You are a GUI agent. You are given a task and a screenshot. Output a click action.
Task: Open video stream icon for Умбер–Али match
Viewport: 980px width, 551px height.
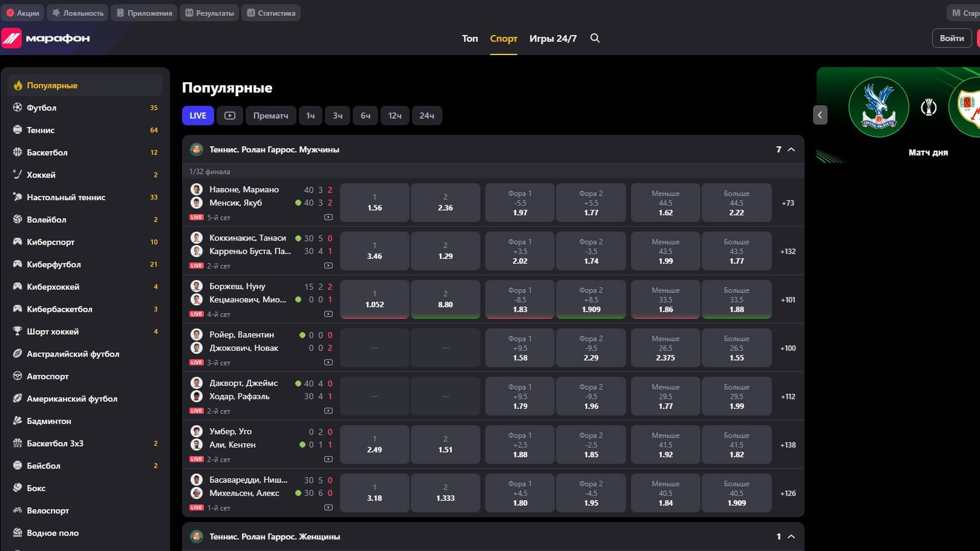pyautogui.click(x=328, y=459)
